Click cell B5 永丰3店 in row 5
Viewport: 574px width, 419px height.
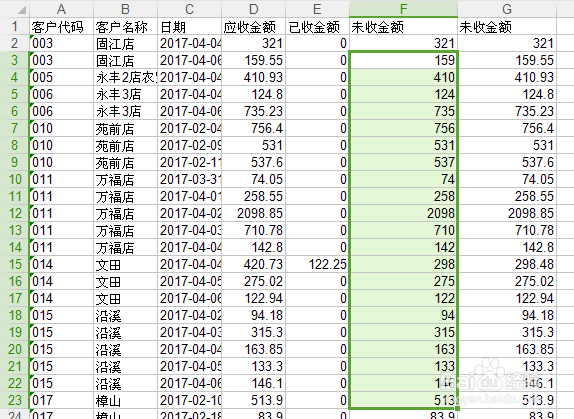126,94
